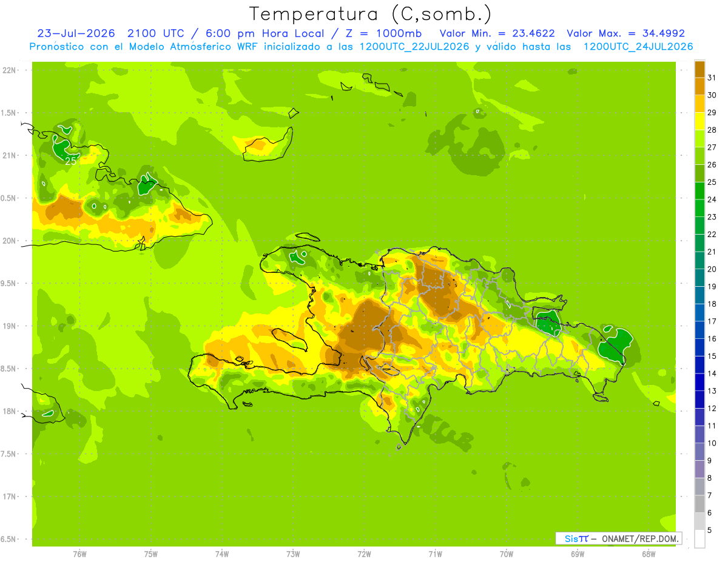Click the "18N" latitude label

[x=10, y=411]
